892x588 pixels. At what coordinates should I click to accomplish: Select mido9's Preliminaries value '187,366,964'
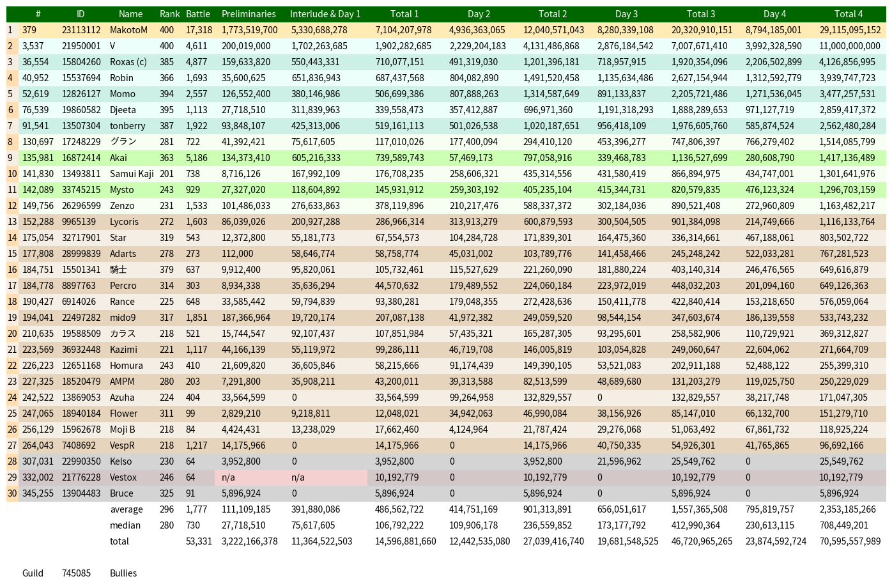[x=246, y=318]
